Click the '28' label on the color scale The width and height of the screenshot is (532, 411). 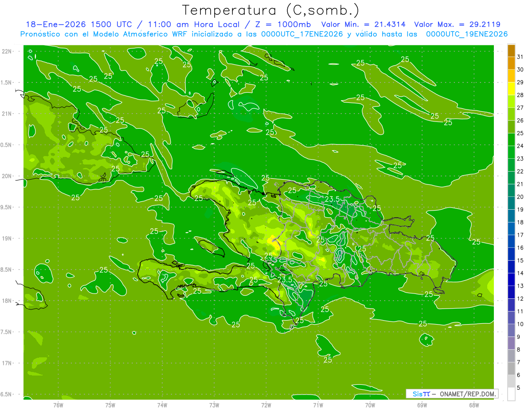(x=520, y=95)
